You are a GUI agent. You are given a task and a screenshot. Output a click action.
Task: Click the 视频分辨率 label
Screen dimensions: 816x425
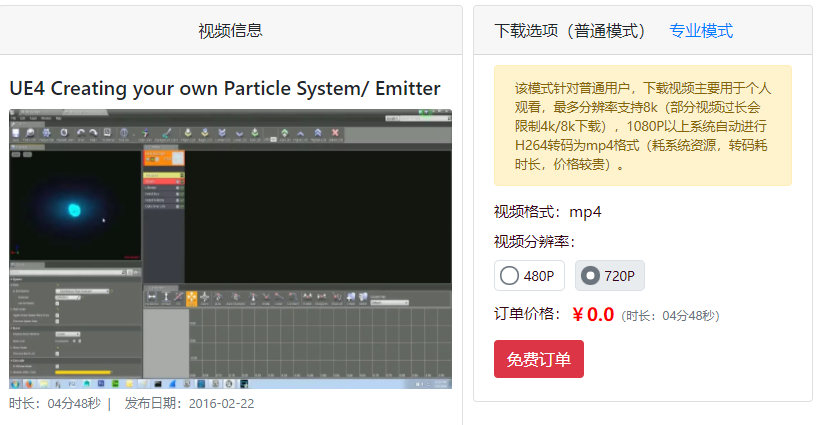coord(534,242)
